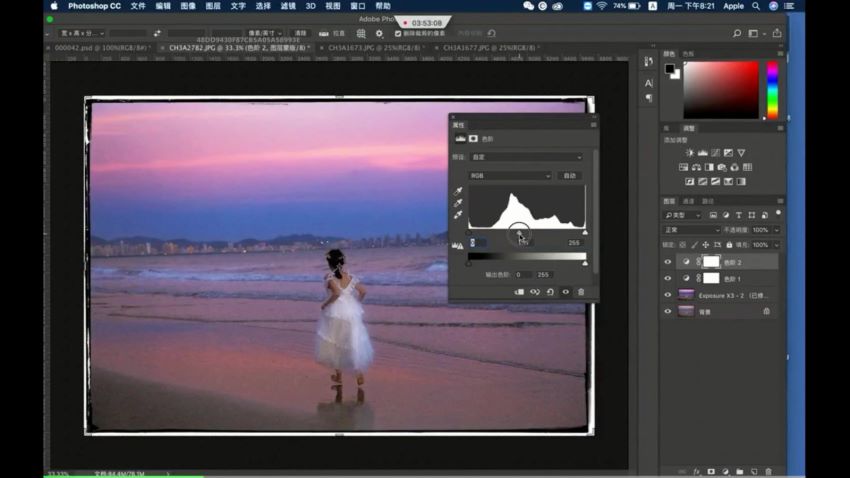
Task: Click the 拉直 straighten button
Action: 332,34
